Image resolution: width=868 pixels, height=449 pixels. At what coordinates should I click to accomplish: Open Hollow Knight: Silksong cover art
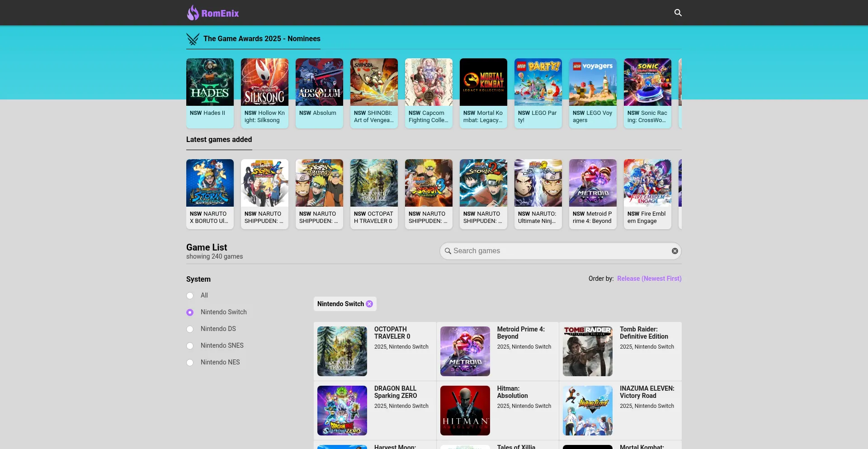(x=264, y=82)
